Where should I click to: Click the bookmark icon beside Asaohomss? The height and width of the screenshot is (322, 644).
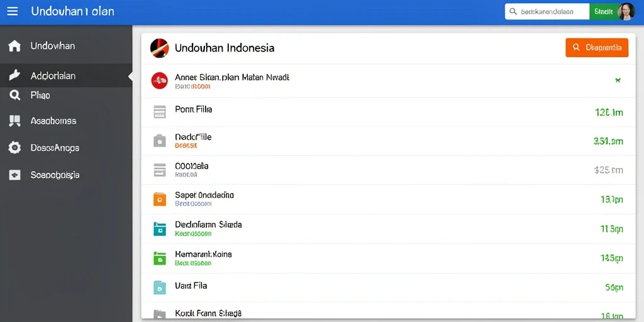coord(14,121)
